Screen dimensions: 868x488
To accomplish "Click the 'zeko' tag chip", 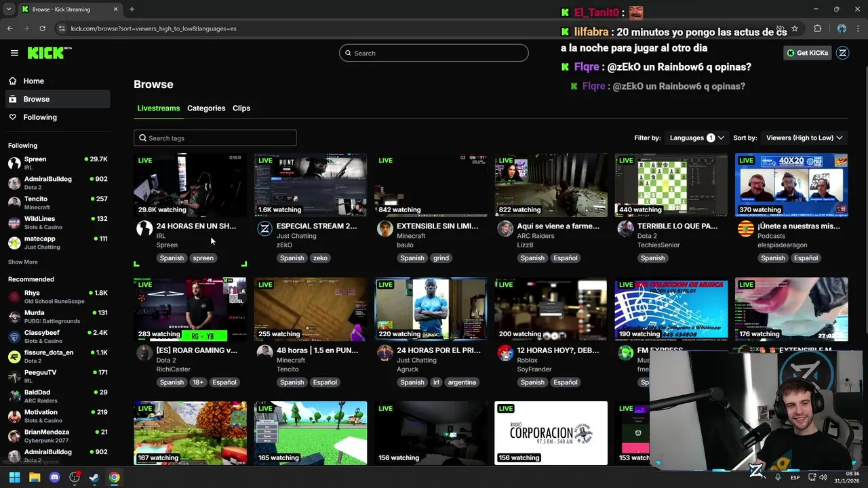I will [320, 258].
